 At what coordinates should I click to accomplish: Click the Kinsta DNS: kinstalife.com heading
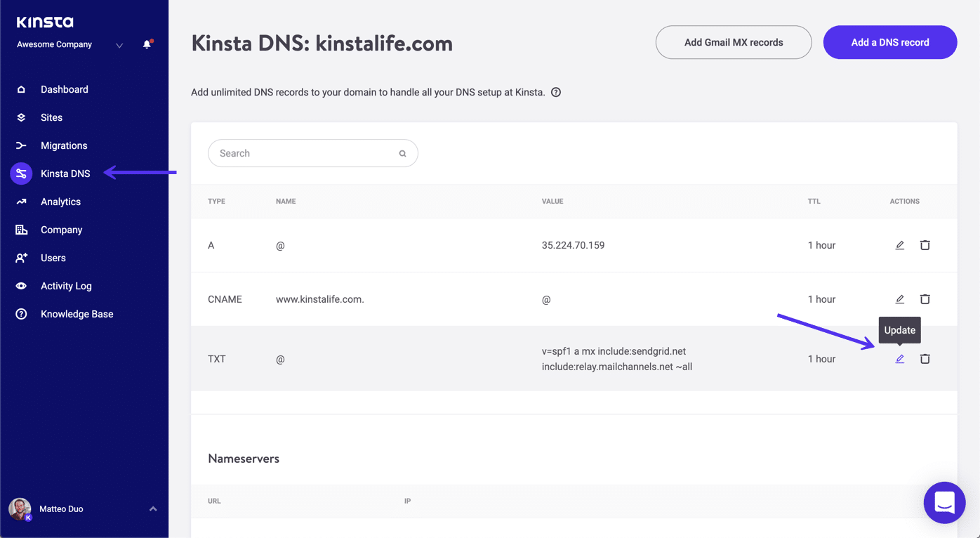click(x=322, y=44)
